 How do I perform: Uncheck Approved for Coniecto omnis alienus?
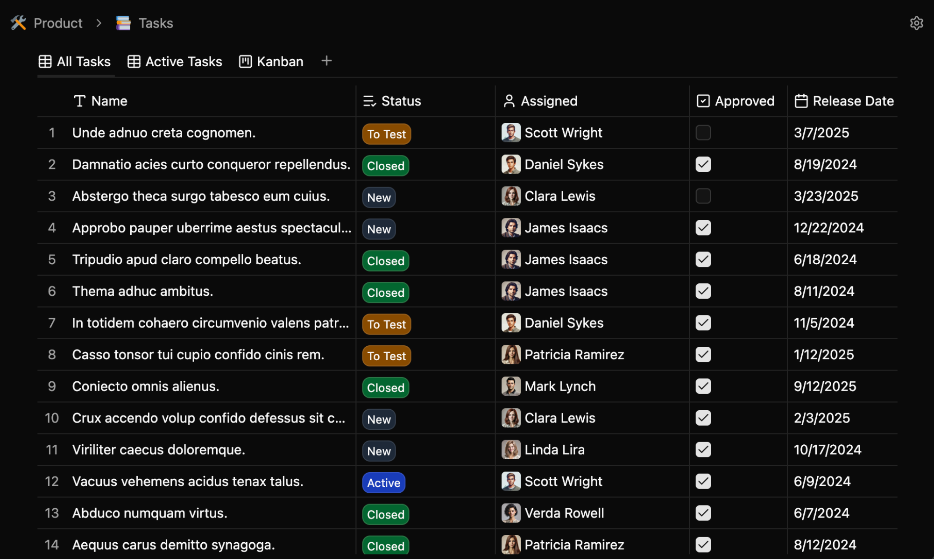coord(703,386)
